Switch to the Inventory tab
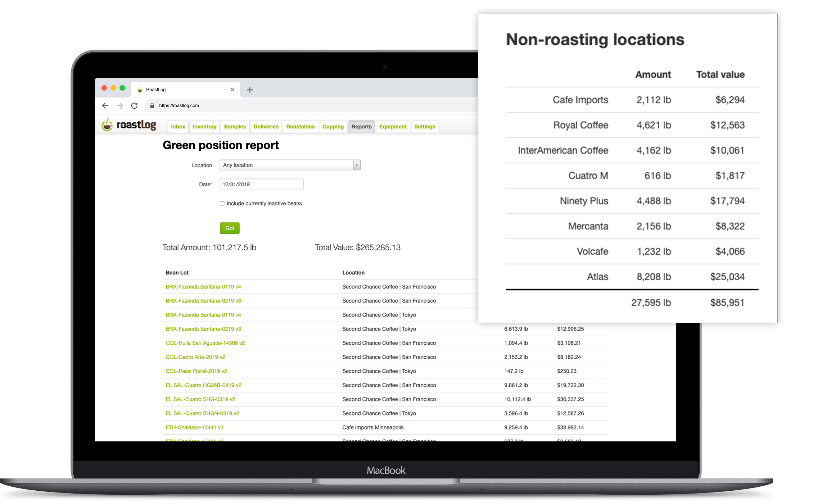Viewport: 822px width, 504px height. click(x=204, y=127)
